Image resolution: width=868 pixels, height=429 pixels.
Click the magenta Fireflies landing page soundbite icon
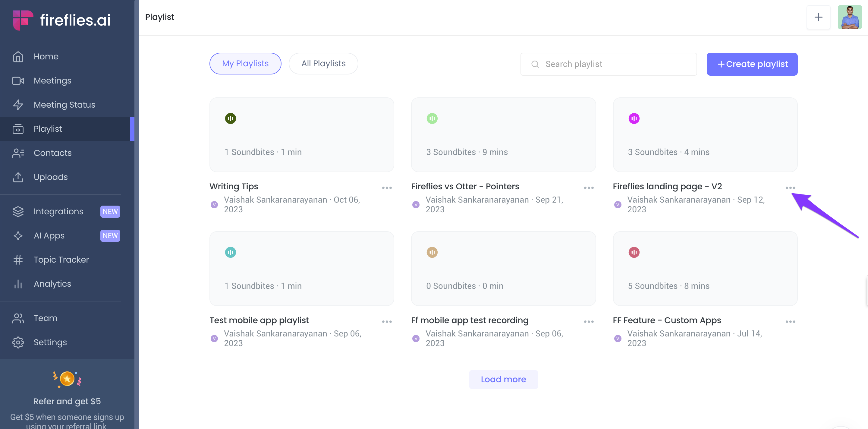[634, 118]
